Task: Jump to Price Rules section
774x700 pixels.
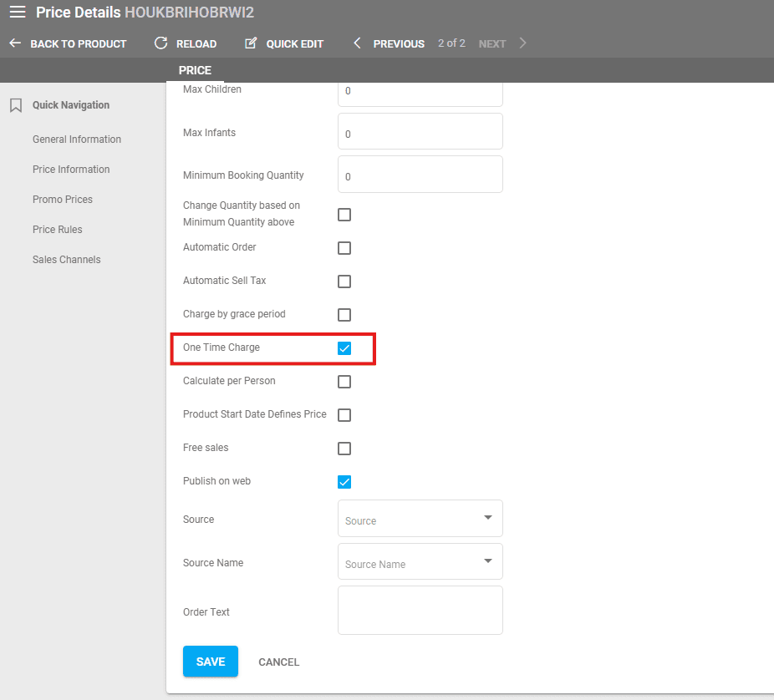Action: click(x=58, y=230)
